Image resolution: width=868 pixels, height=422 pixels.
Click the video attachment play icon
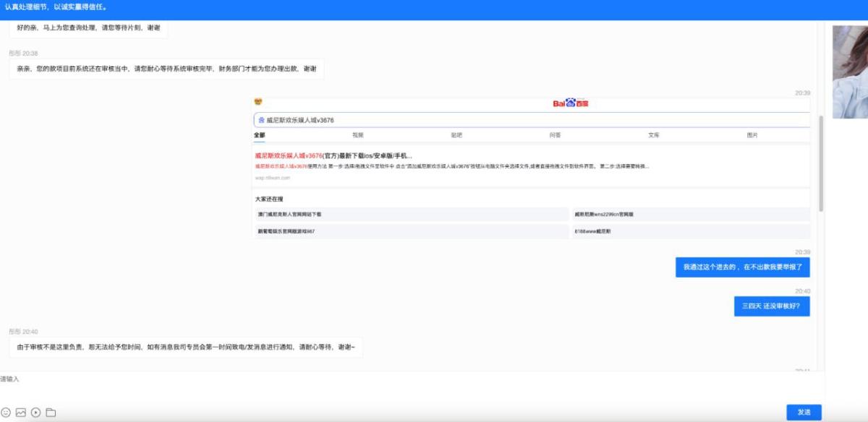point(35,413)
